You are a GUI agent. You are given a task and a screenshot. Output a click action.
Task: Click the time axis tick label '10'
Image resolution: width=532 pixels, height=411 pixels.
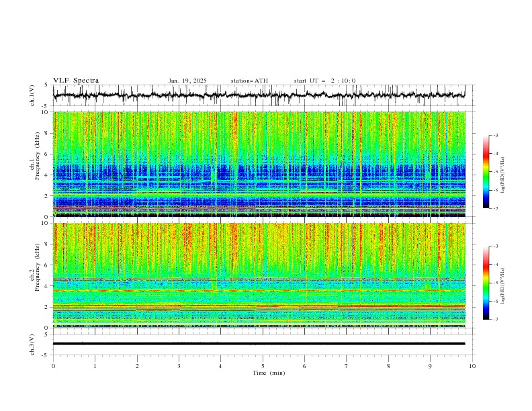tap(472, 366)
